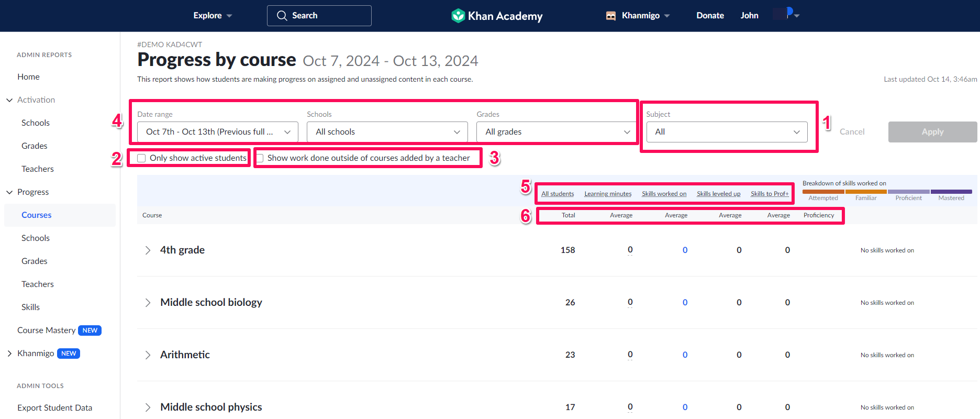The image size is (980, 419).
Task: Click the Skills leveled up column header
Action: (718, 194)
